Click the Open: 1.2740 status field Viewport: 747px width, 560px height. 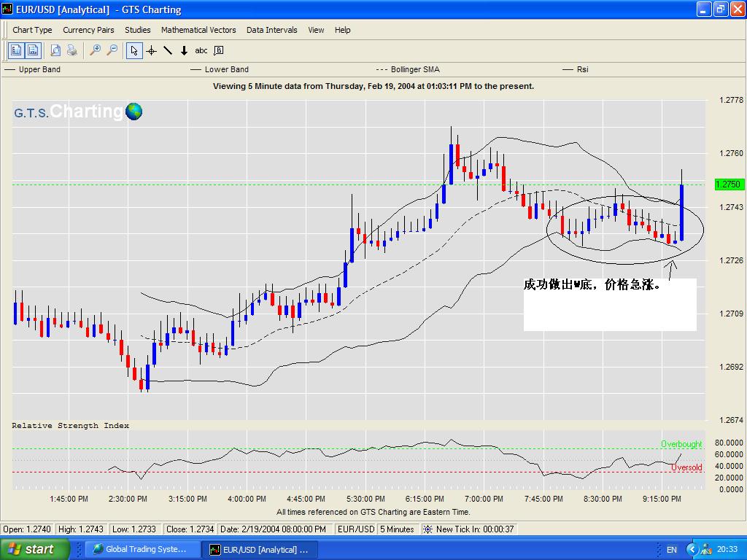click(27, 529)
